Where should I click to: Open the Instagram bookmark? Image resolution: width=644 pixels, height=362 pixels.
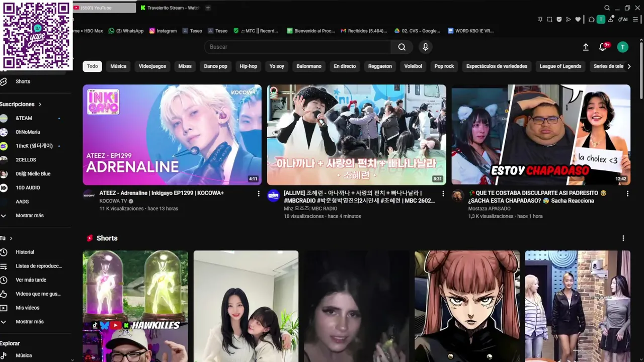tap(163, 31)
